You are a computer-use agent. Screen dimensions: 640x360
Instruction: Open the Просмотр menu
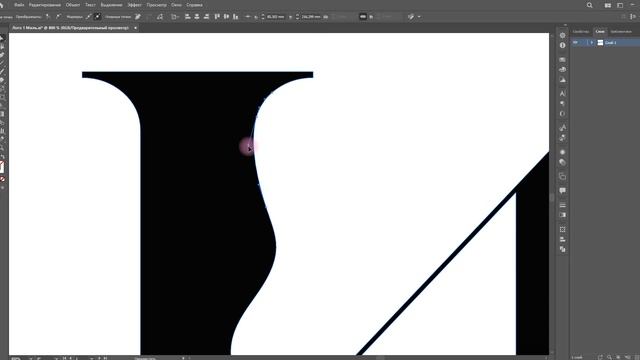pyautogui.click(x=156, y=5)
